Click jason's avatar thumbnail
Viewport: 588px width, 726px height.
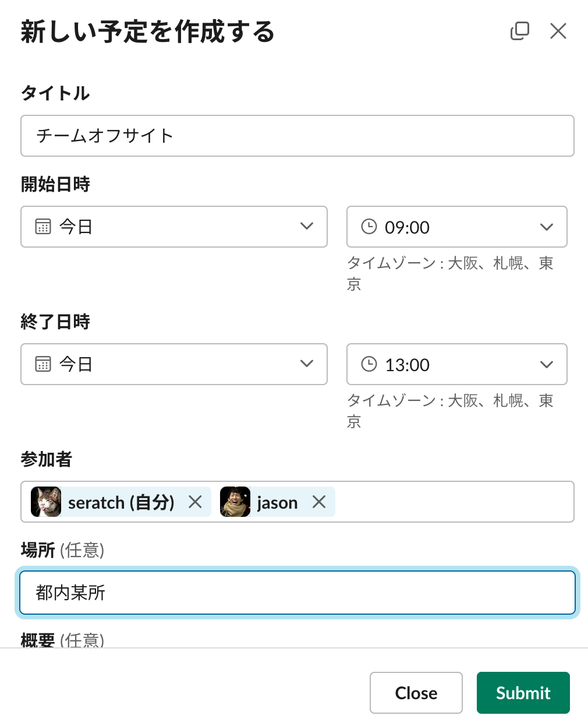(x=235, y=502)
